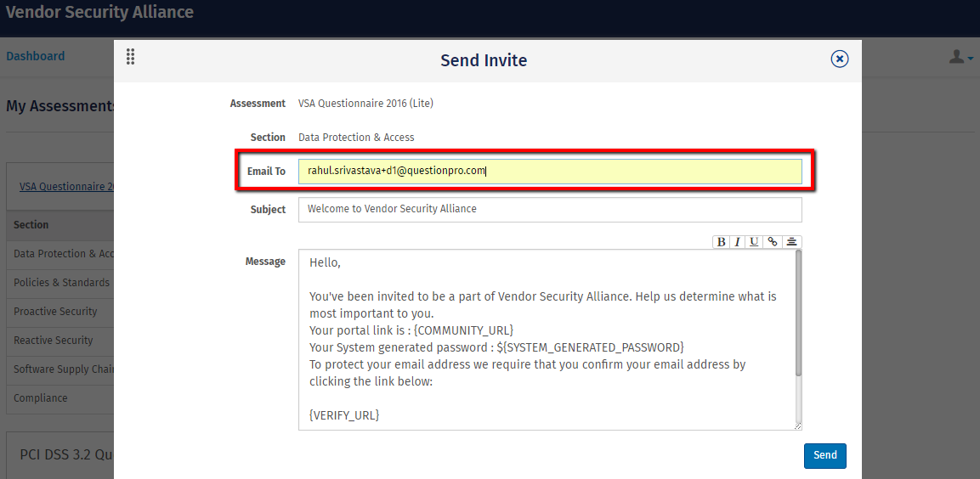The image size is (980, 479).
Task: Open the user profile dropdown
Action: pos(960,57)
